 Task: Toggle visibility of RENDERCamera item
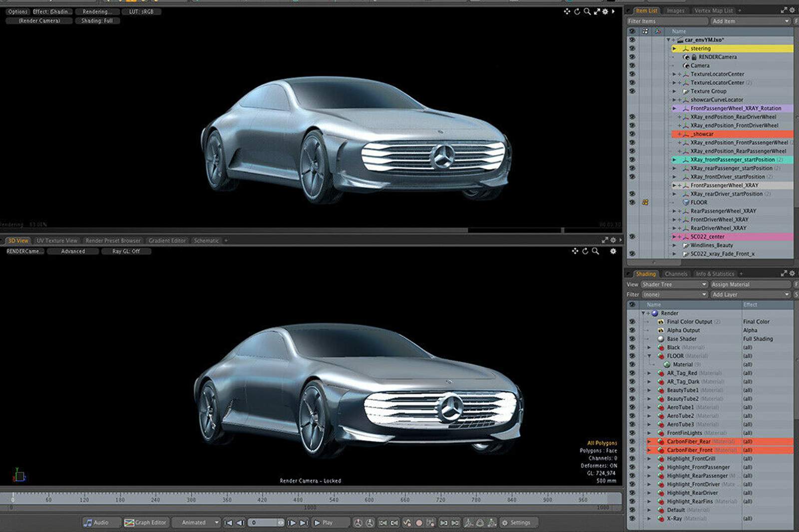(632, 57)
